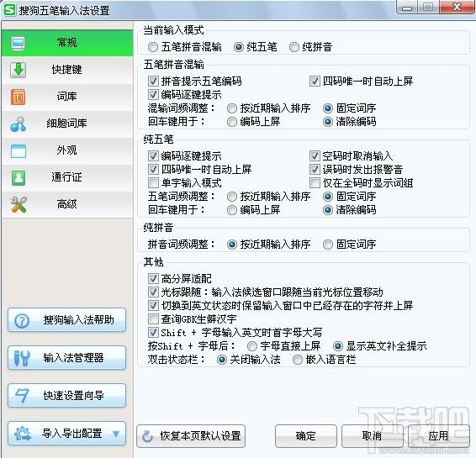The width and height of the screenshot is (476, 458).
Task: Uncheck 高分屏适配 option
Action: click(153, 278)
